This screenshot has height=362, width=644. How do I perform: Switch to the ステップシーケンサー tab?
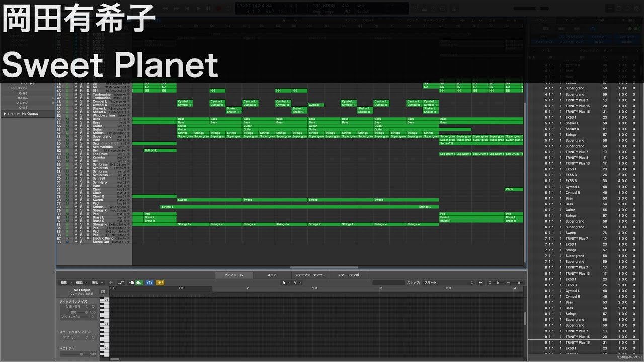pos(310,275)
